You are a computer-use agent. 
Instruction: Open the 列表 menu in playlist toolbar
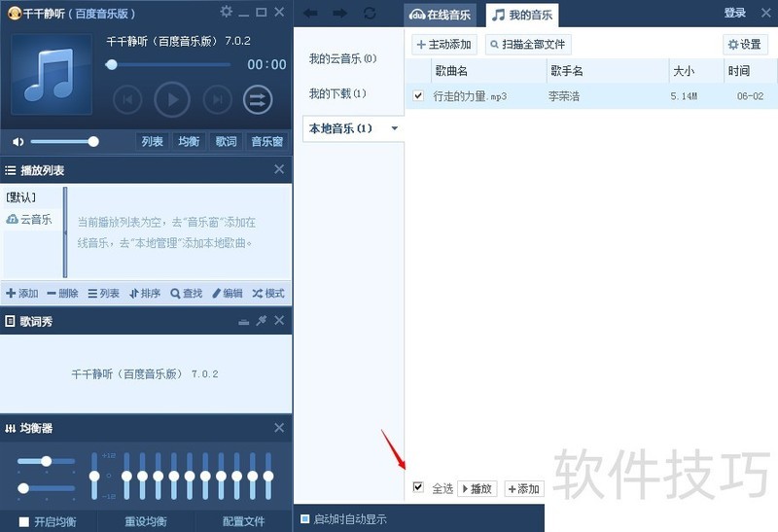(x=104, y=294)
